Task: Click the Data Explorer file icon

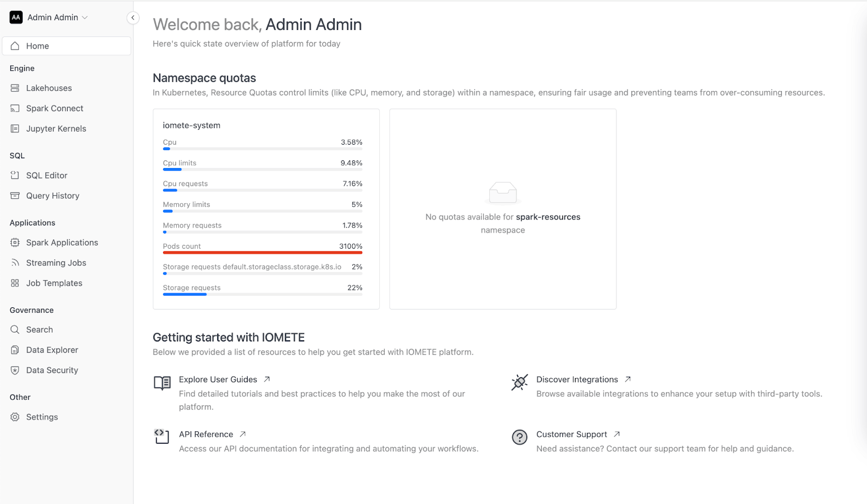Action: 15,350
